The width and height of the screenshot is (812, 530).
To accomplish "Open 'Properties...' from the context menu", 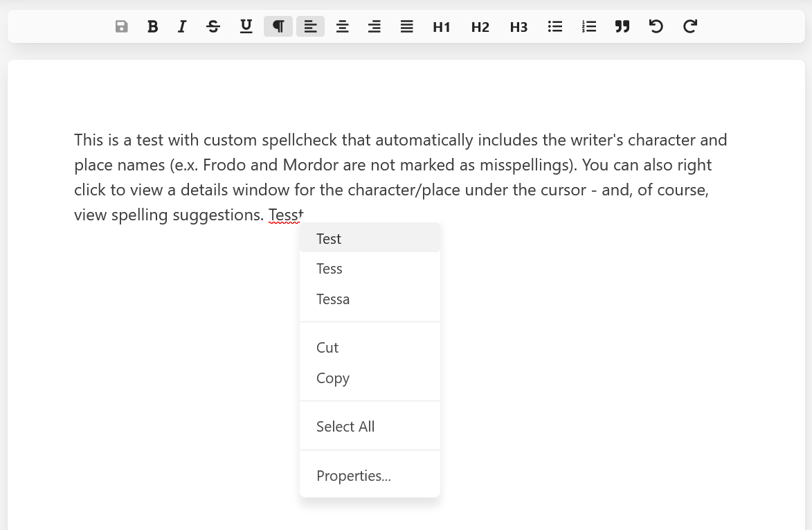I will 354,476.
